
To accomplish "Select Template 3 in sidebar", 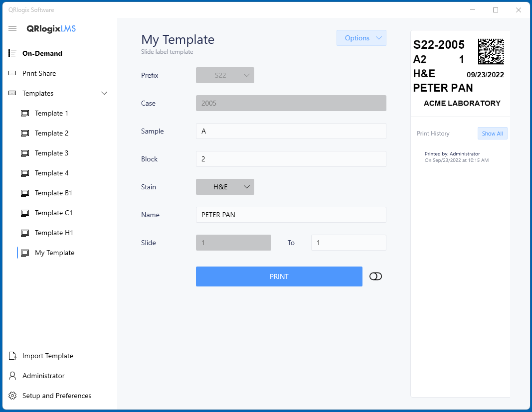I will click(51, 153).
